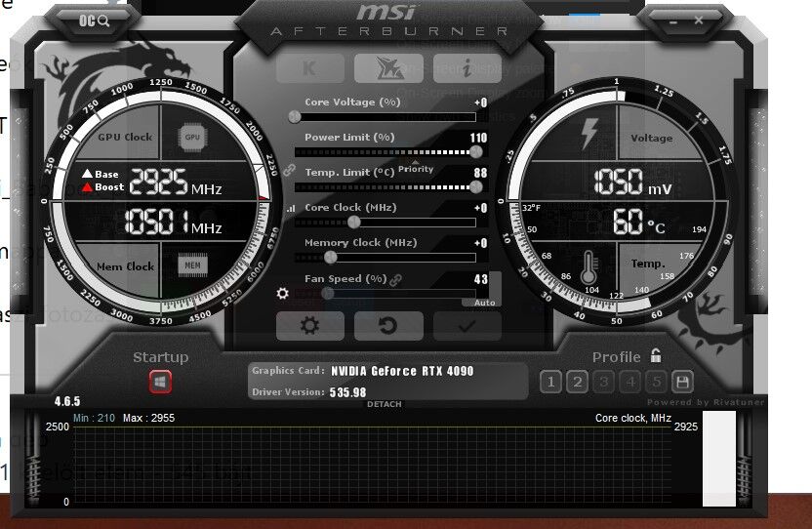Viewport: 812px width, 529px height.
Task: Click the MEM chip icon in gauge
Action: [x=192, y=265]
